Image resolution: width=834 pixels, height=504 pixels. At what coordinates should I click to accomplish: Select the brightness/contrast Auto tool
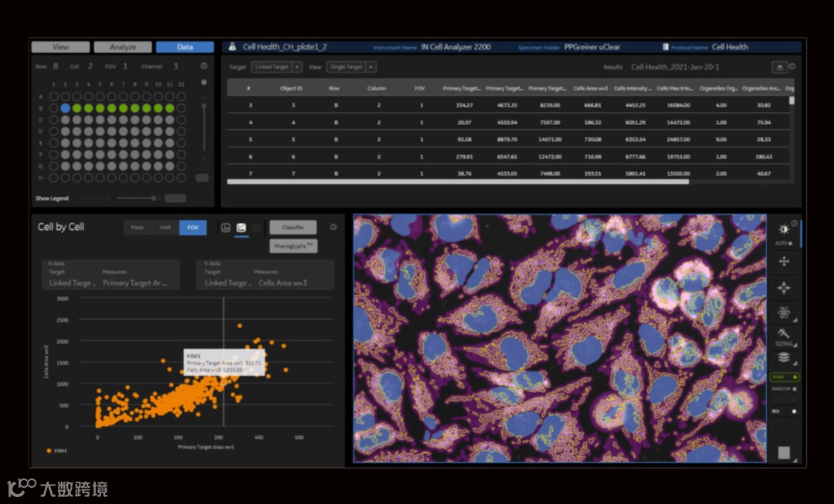(x=784, y=229)
